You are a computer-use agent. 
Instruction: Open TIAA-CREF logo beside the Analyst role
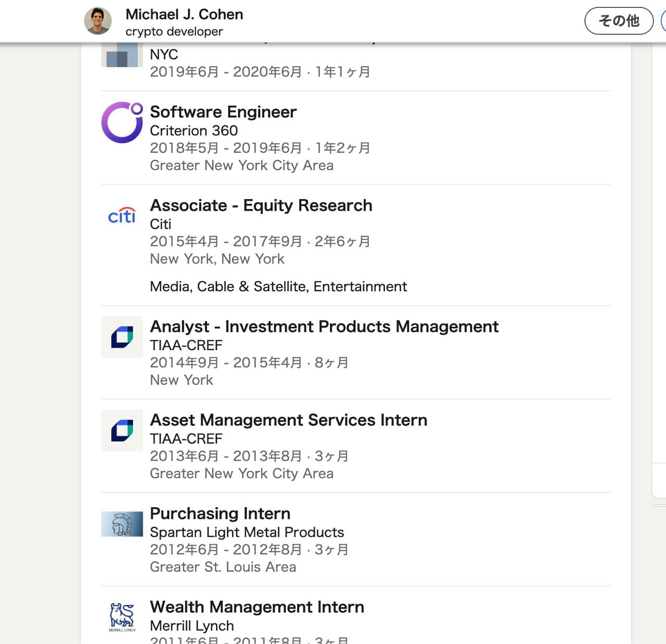[122, 337]
